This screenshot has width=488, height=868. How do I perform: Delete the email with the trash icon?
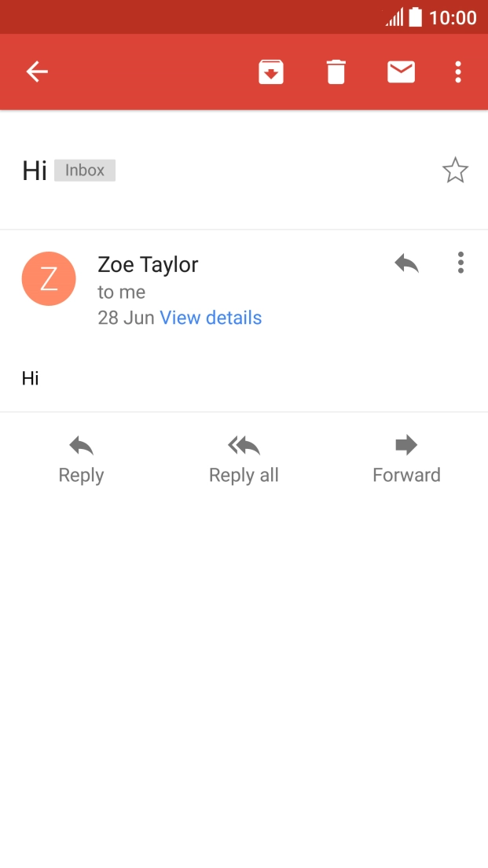click(x=336, y=72)
